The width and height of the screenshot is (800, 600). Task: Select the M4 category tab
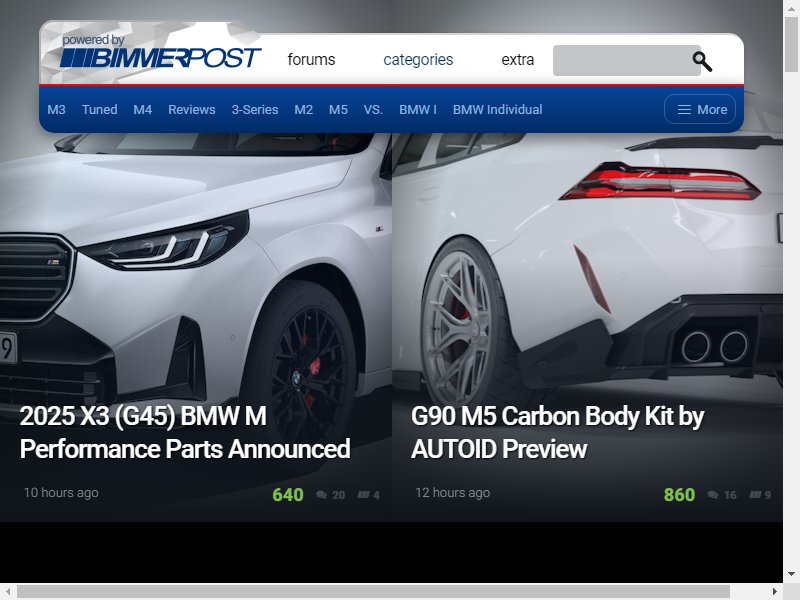(142, 110)
